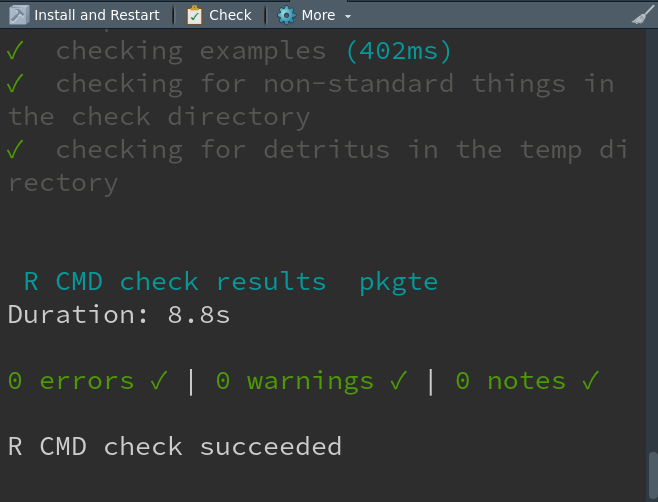Click the Check clipboard icon
658x502 pixels.
pos(194,15)
